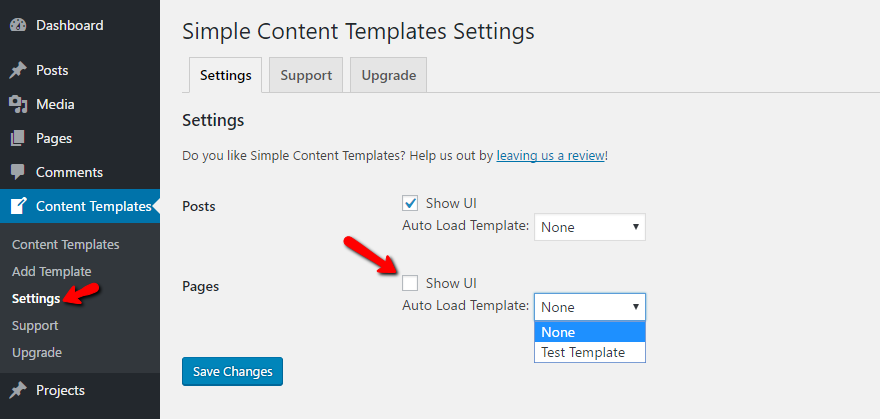Follow the leaving us a review link
The image size is (880, 419).
pyautogui.click(x=550, y=156)
